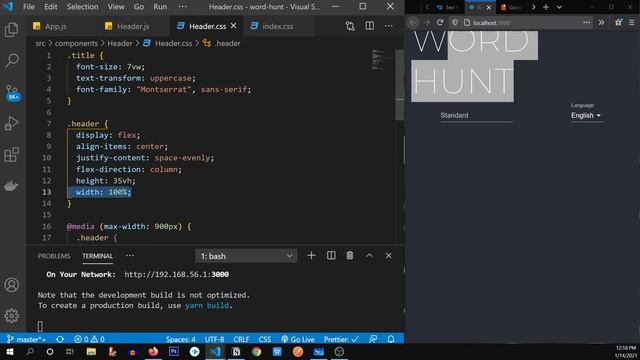This screenshot has width=640, height=360.
Task: Show more menu items via ellipsis
Action: point(182,7)
